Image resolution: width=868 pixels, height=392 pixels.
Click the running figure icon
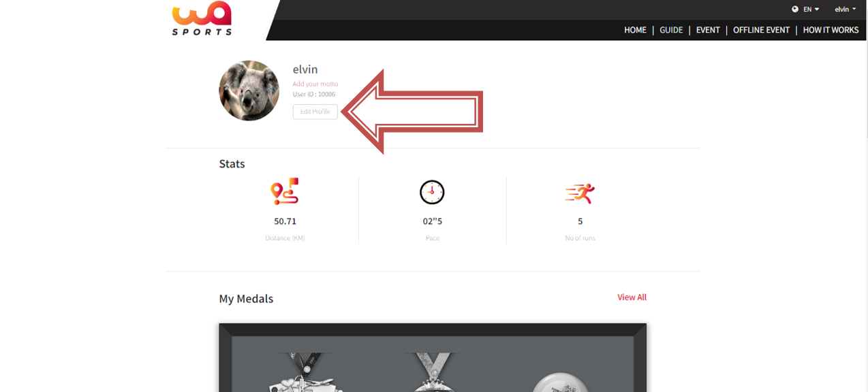580,193
